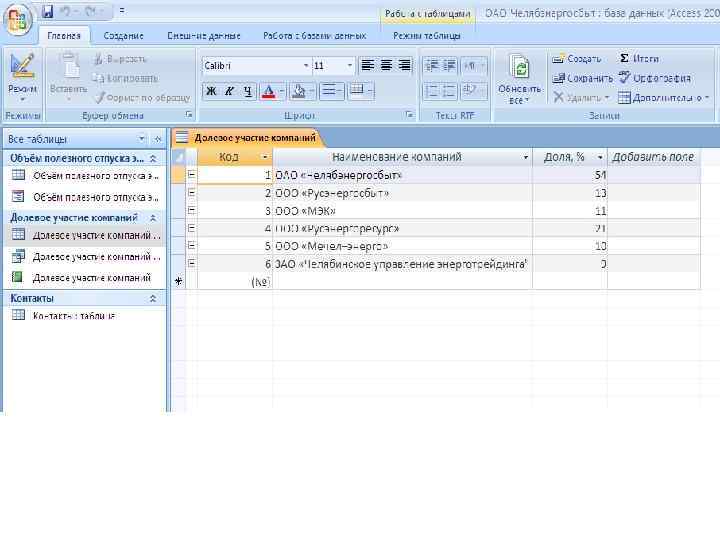720x540 pixels.
Task: Collapse the Объём полезного отпуска group
Action: pyautogui.click(x=153, y=158)
